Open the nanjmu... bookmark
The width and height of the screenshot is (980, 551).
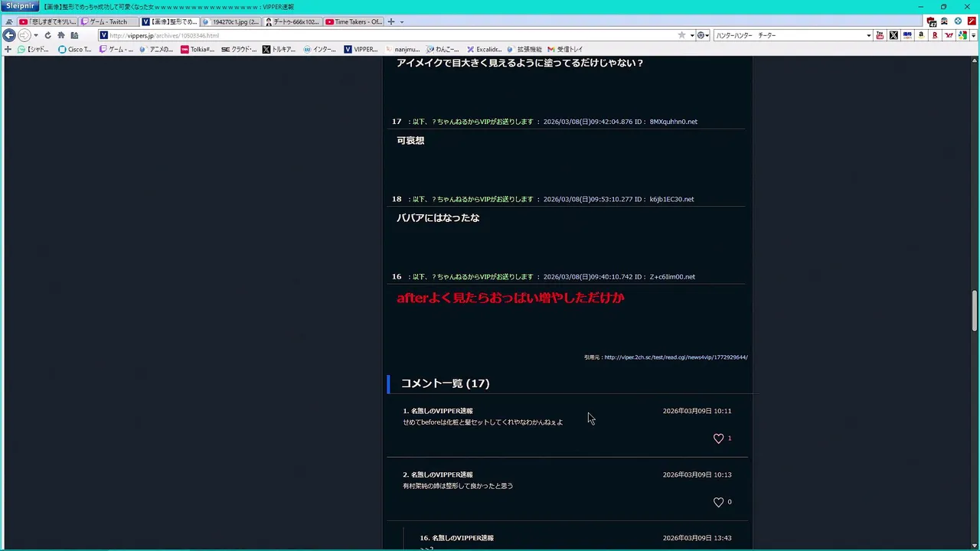403,49
